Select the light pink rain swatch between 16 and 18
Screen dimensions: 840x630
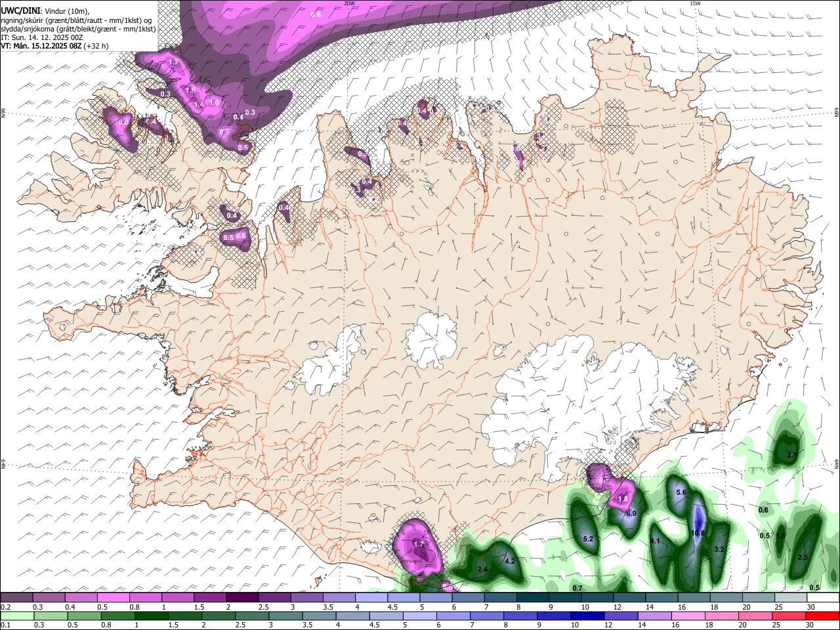point(688,616)
